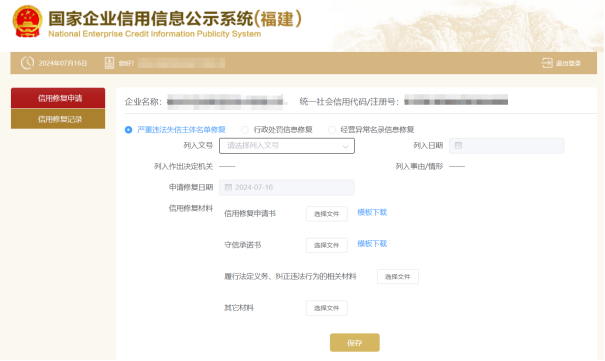Click the clock icon beside the date
This screenshot has width=605, height=361.
point(27,63)
